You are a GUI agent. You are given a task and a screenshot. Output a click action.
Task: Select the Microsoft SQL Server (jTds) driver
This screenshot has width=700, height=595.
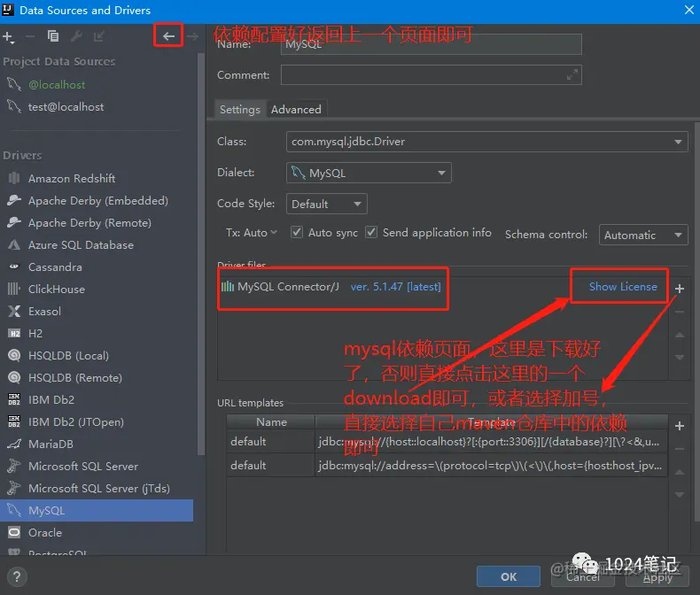(97, 489)
